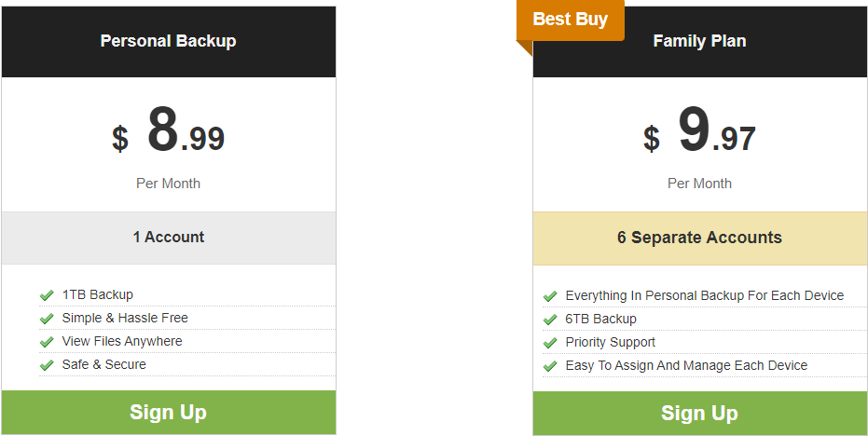This screenshot has height=436, width=868.
Task: Click the checkmark beside Everything In Personal Backup
Action: point(550,296)
